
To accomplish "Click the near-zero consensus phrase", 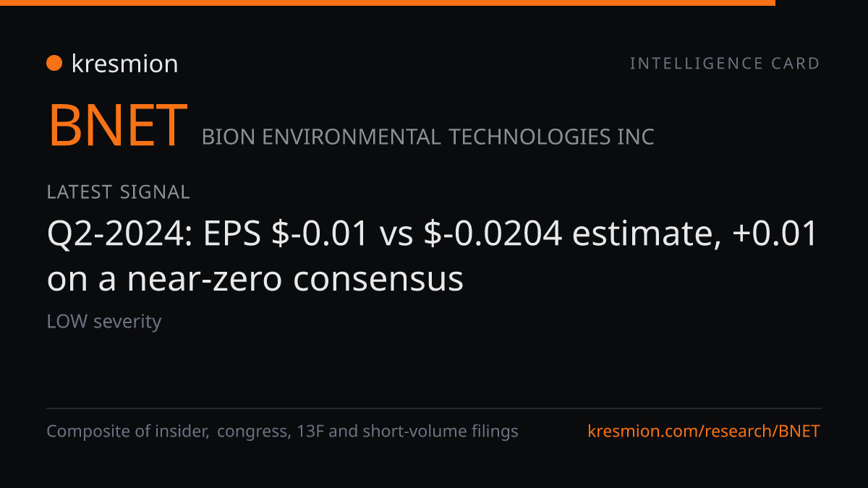I will point(296,278).
